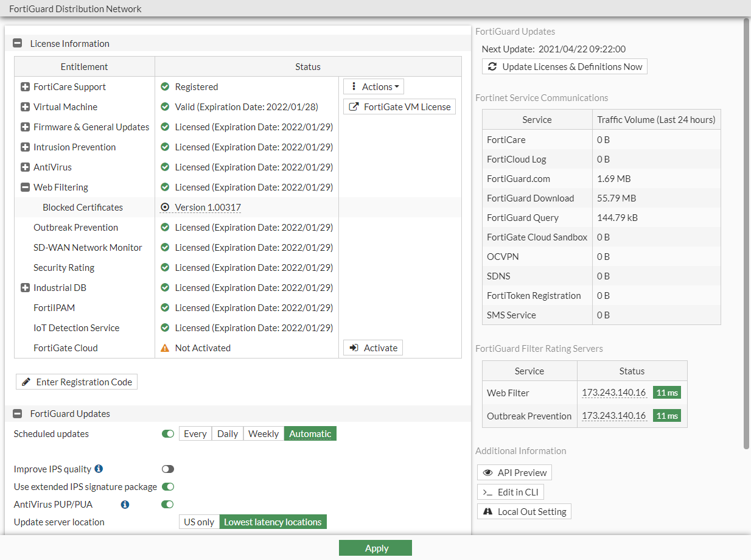Image resolution: width=751 pixels, height=560 pixels.
Task: Click the terminal icon on Edit in CLI
Action: (x=487, y=492)
